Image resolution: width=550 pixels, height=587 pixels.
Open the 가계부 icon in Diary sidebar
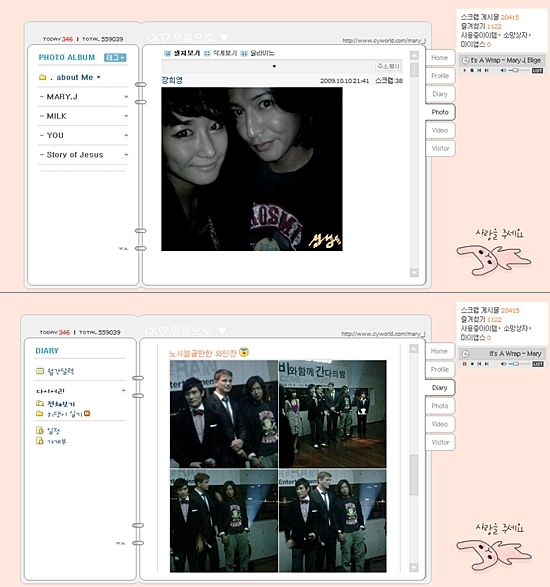point(40,441)
